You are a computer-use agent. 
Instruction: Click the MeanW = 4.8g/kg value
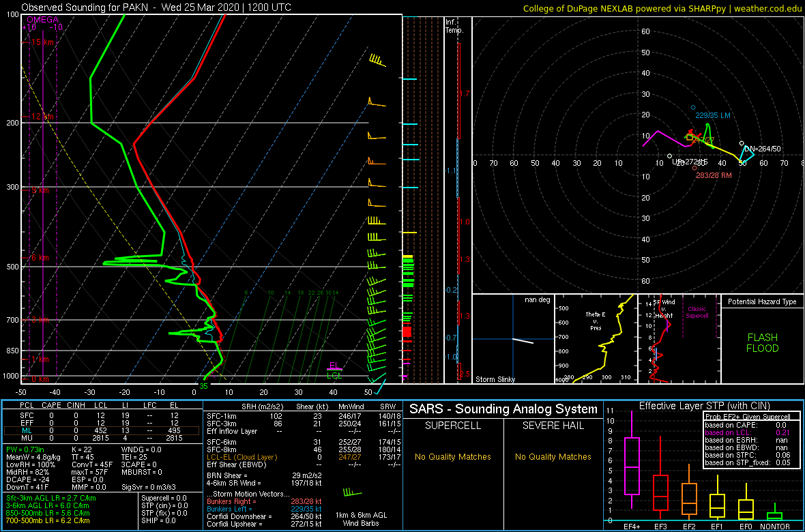(34, 458)
